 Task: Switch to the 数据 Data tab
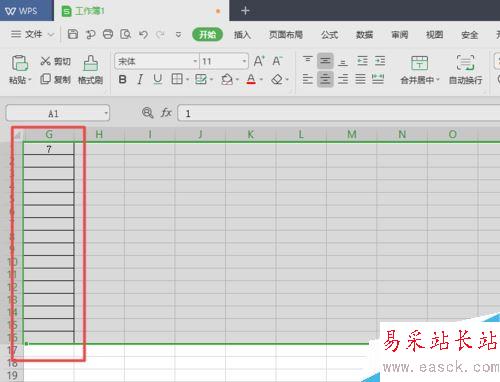click(x=364, y=34)
